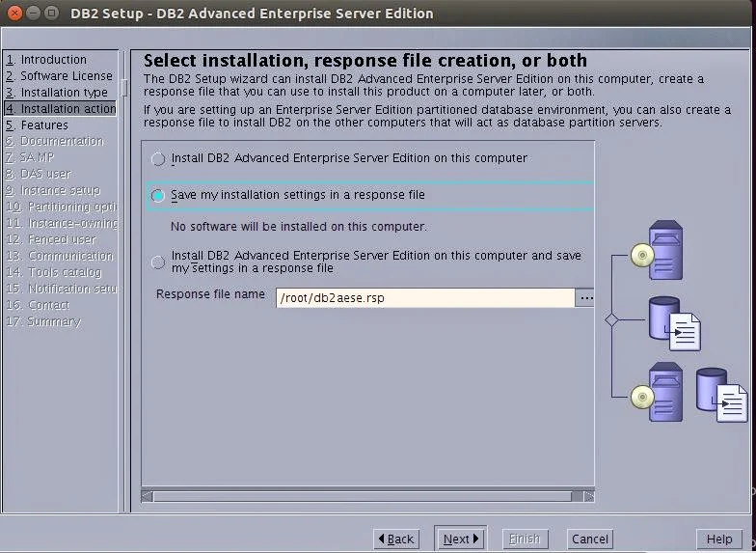The image size is (756, 553).
Task: Click left arrow of horizontal scrollbar
Action: pos(147,496)
